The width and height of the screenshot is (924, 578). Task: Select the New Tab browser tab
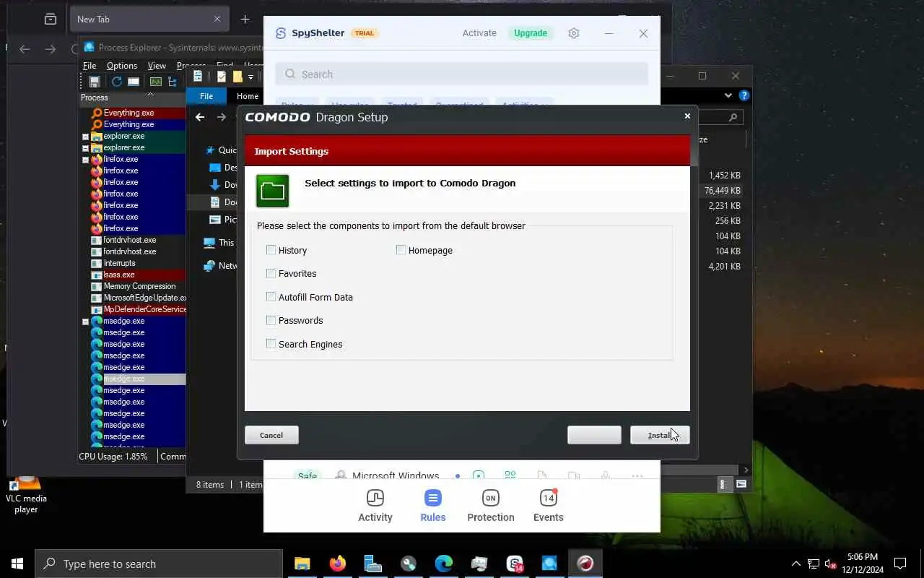(x=148, y=20)
